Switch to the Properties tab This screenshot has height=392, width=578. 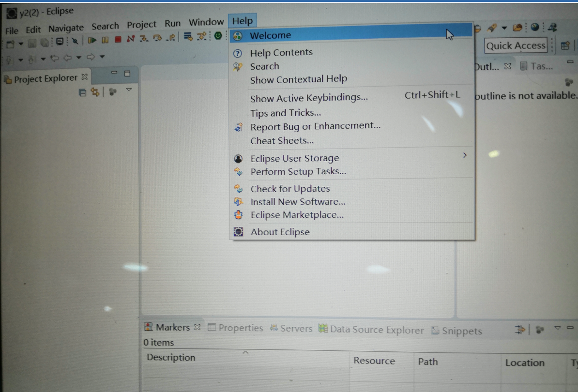(x=240, y=328)
